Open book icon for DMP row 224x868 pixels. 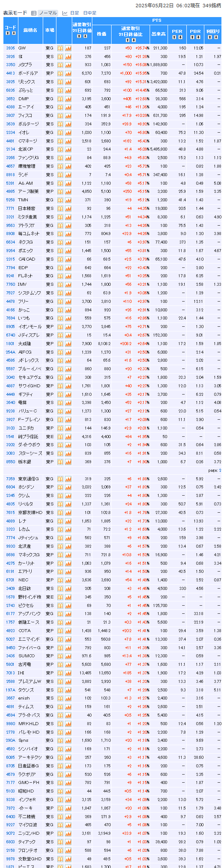coord(60,99)
